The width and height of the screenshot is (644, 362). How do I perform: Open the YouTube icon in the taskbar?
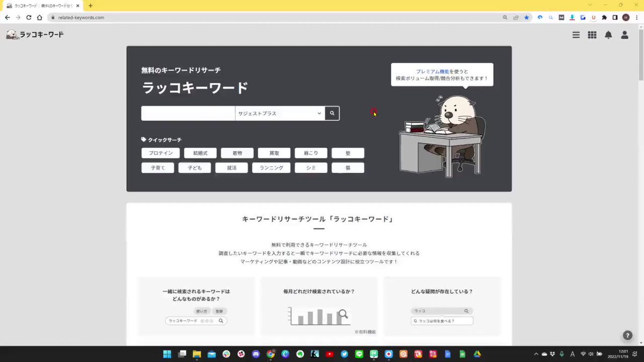point(330,354)
